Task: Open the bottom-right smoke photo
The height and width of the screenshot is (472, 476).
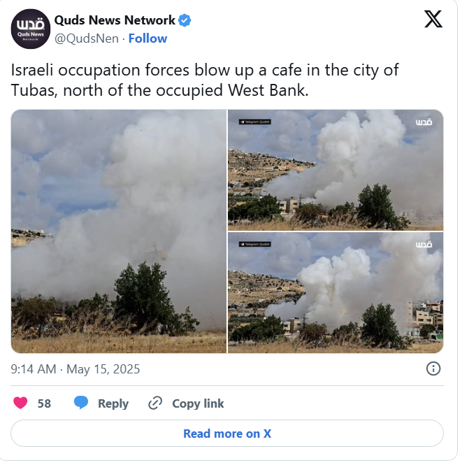Action: (336, 293)
